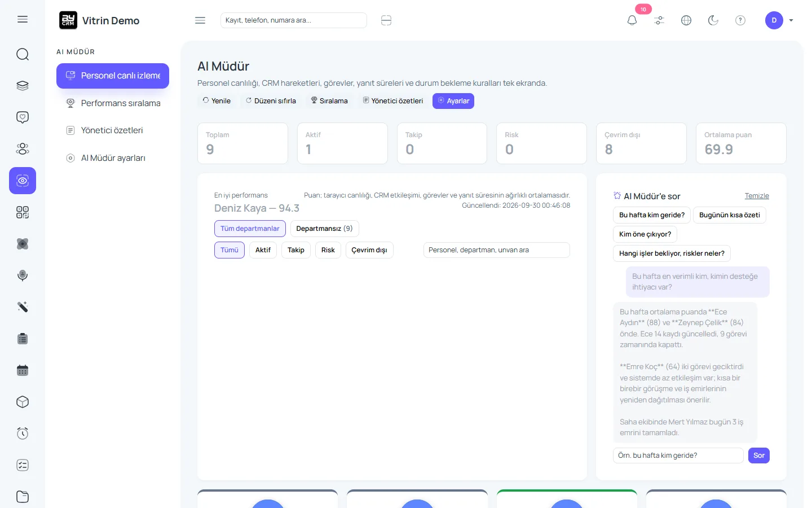Filter by Departmansız (9) department
The image size is (812, 508).
pyautogui.click(x=325, y=229)
